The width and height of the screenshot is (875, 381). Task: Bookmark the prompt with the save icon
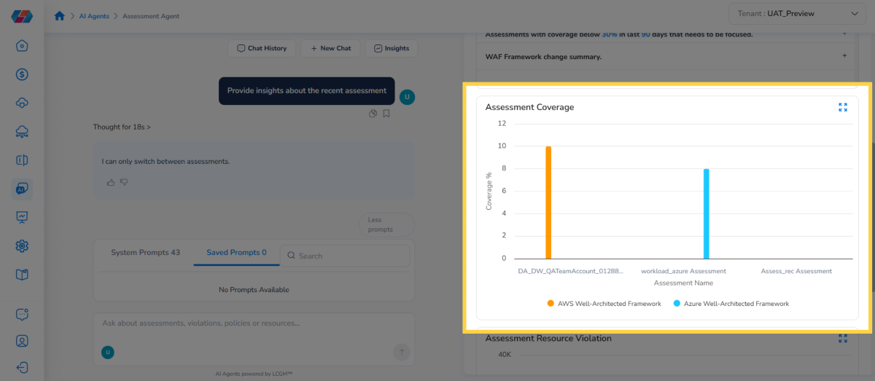[386, 113]
